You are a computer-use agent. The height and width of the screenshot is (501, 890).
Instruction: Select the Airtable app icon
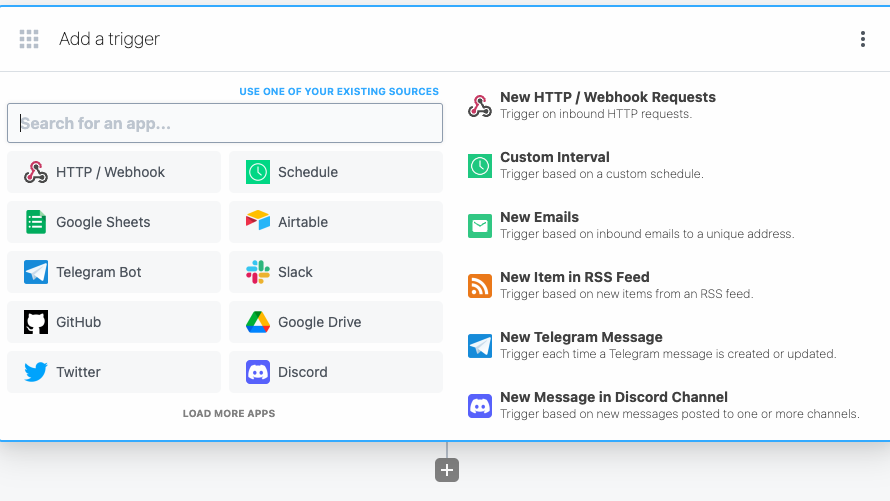[258, 222]
